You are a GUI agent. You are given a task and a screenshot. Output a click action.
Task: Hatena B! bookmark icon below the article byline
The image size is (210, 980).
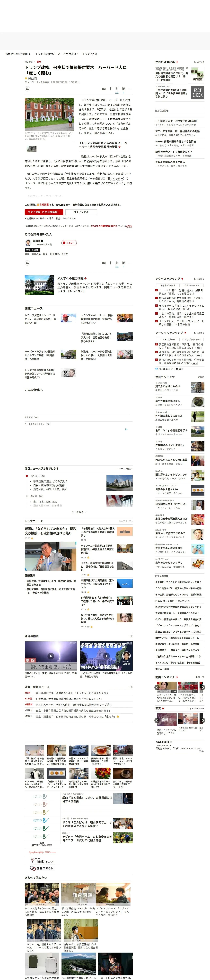pyautogui.click(x=123, y=89)
